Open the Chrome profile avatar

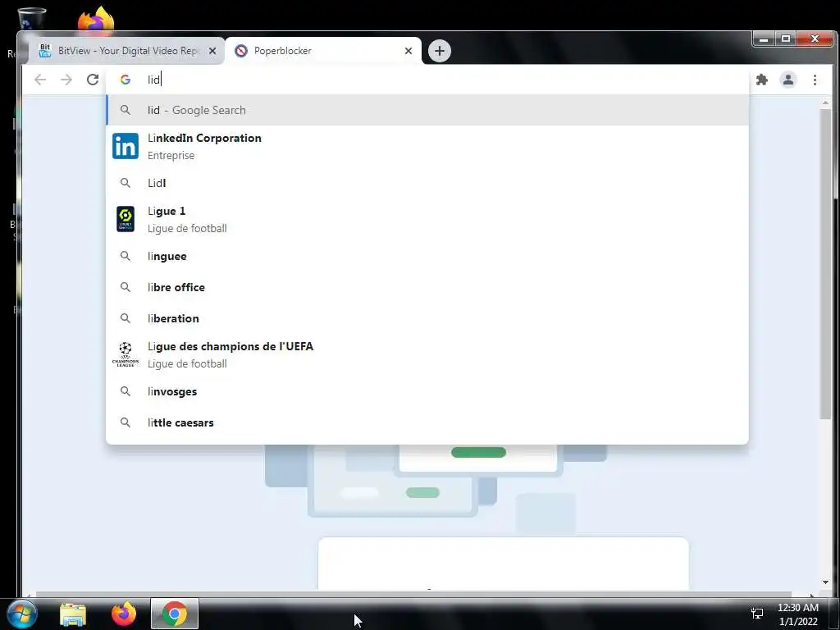point(788,80)
